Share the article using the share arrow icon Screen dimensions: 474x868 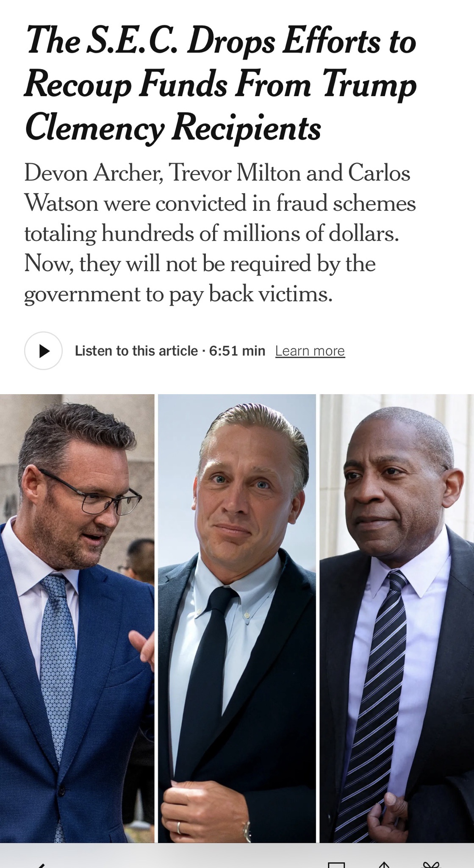384,865
